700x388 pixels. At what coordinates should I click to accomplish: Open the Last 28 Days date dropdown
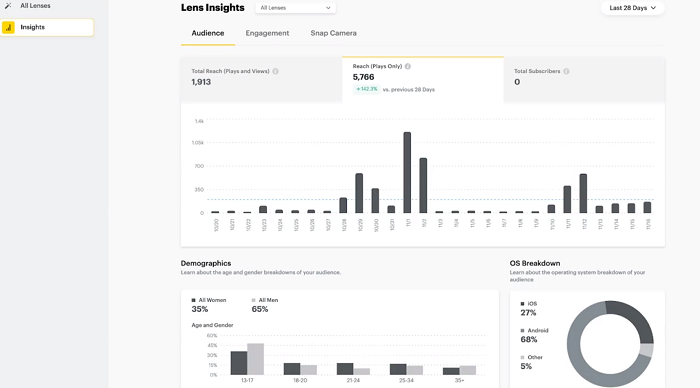pos(633,8)
